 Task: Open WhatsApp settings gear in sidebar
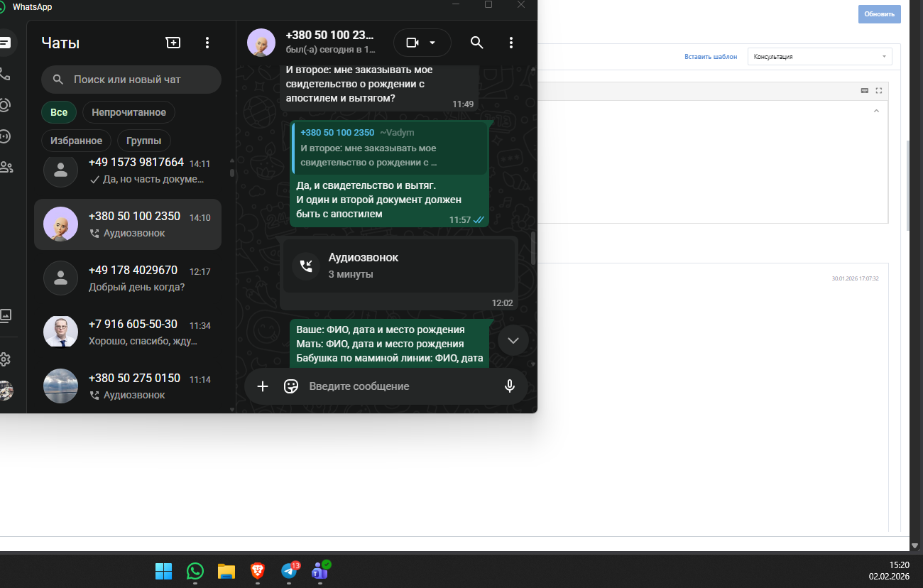tap(5, 359)
